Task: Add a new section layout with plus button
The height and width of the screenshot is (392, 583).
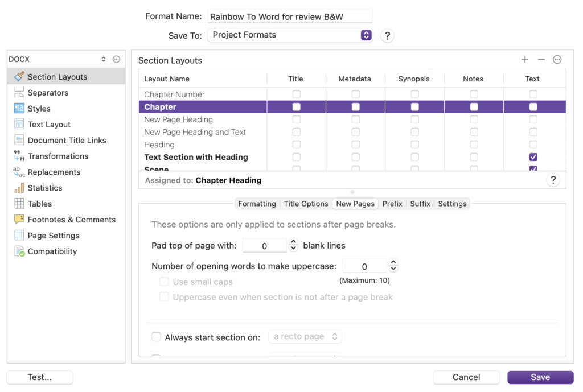Action: (x=524, y=59)
